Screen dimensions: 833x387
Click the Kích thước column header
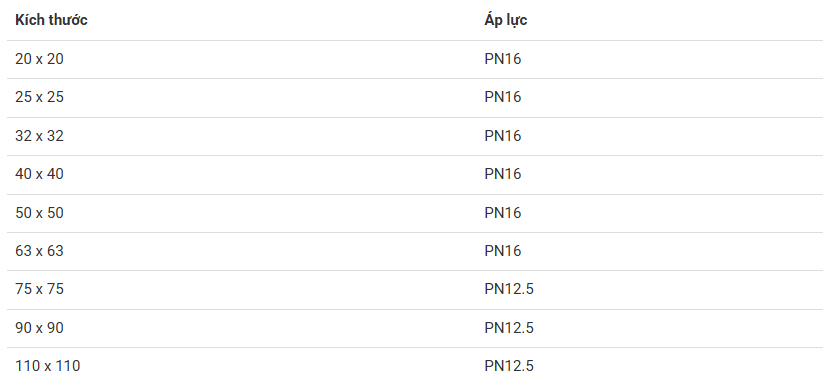tap(51, 20)
